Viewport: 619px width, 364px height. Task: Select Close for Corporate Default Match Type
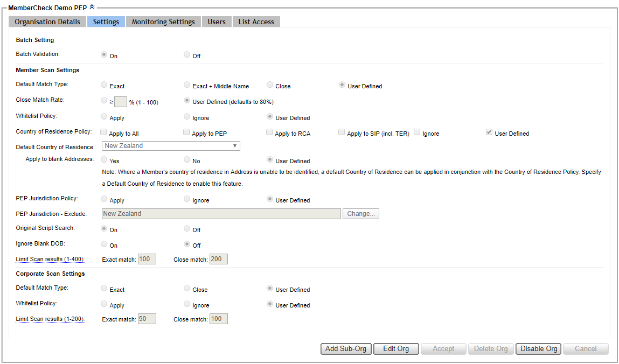click(187, 288)
